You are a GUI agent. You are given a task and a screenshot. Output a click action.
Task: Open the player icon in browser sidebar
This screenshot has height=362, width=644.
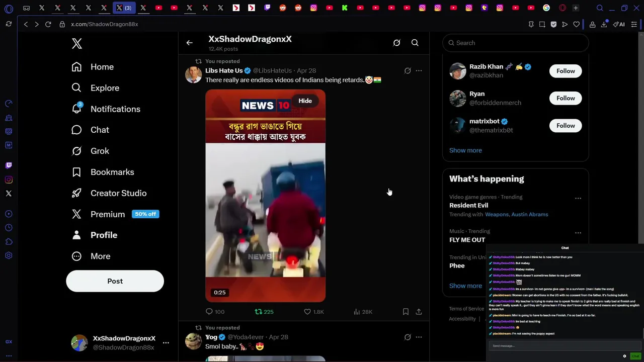(9, 214)
